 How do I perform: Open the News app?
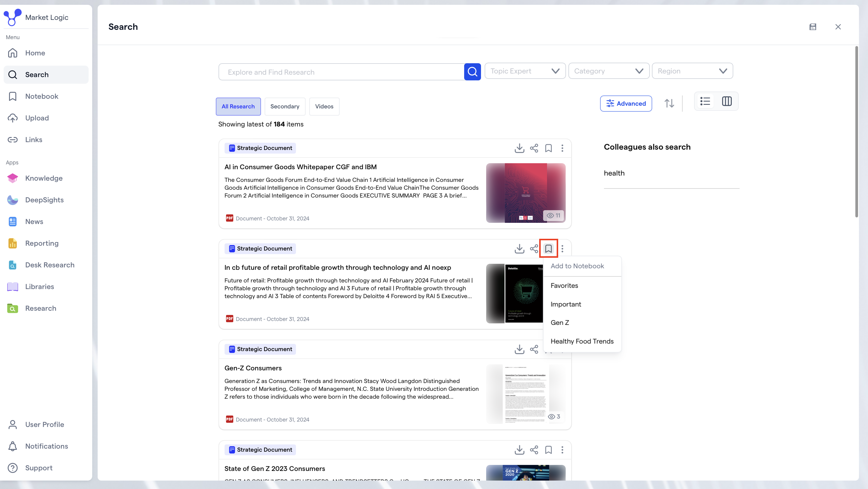click(x=46, y=221)
